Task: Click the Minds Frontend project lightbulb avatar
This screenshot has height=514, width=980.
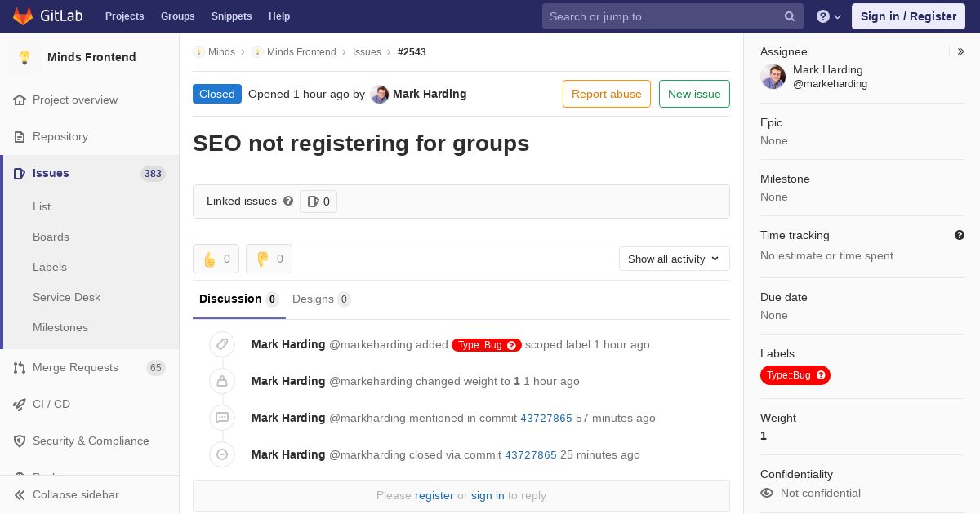Action: (x=24, y=57)
